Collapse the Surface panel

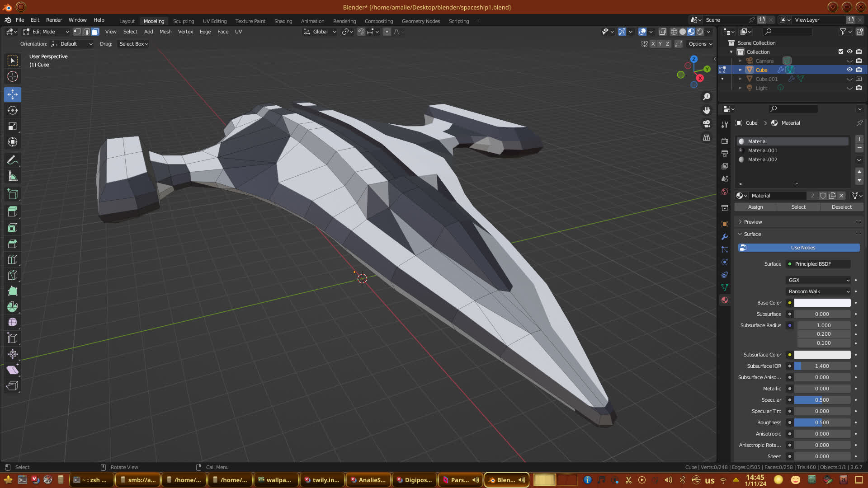(x=752, y=234)
